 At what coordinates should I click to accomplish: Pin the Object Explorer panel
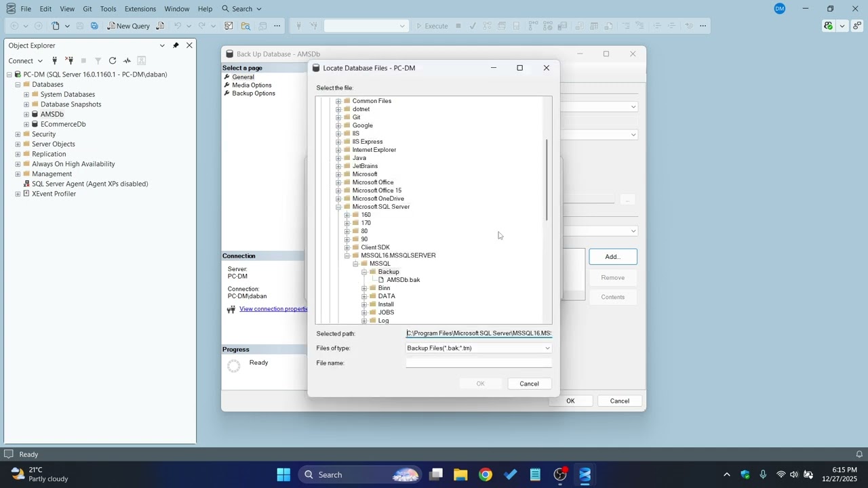[176, 45]
